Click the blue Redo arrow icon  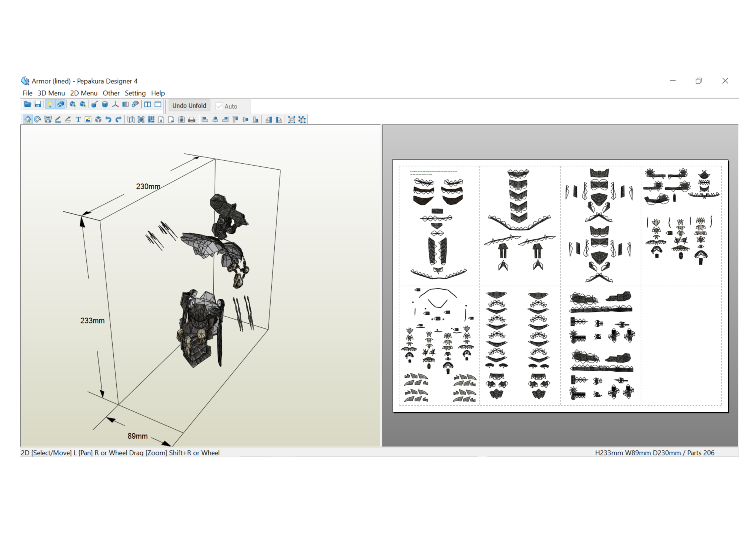[x=118, y=119]
